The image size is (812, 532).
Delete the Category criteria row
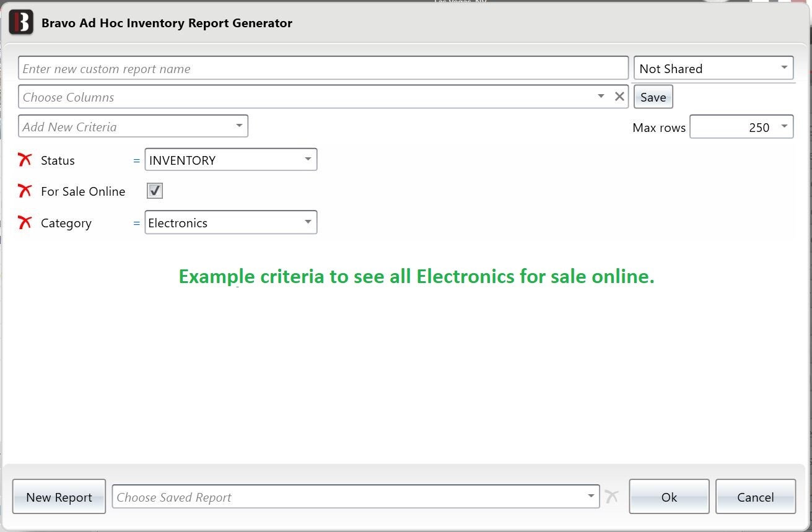(25, 223)
